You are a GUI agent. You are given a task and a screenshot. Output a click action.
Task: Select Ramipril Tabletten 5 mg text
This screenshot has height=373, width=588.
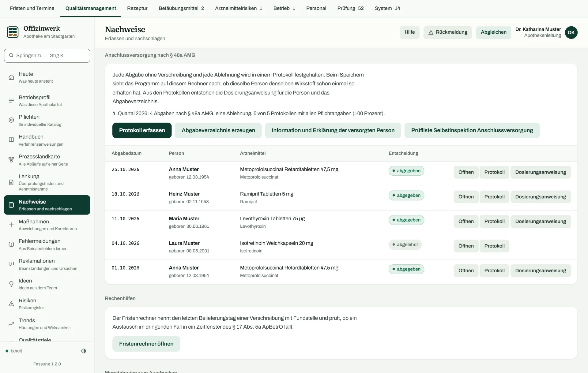coord(266,194)
